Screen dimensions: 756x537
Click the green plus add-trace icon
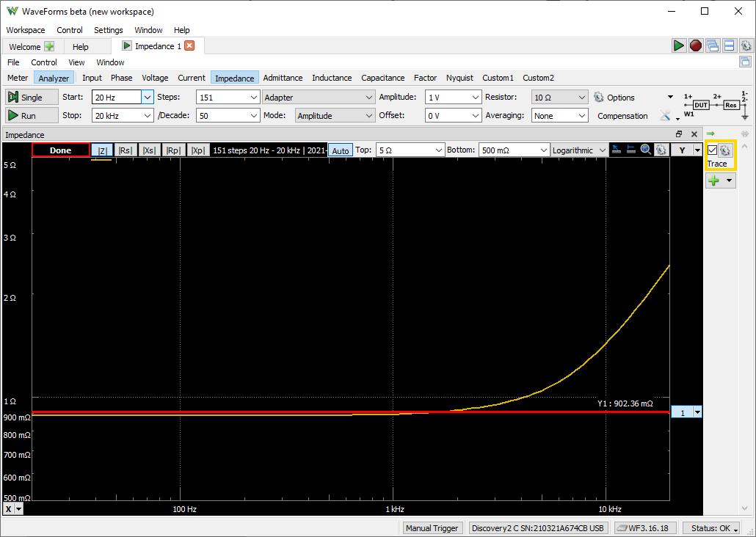click(714, 180)
